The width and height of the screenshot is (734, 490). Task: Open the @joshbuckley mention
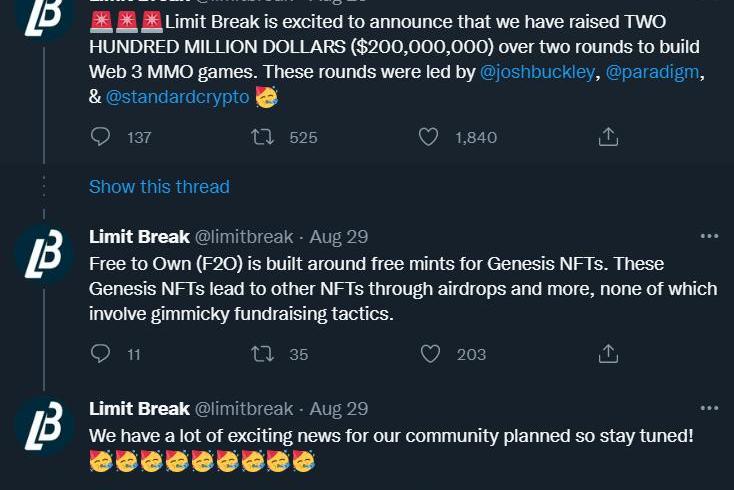tap(537, 72)
